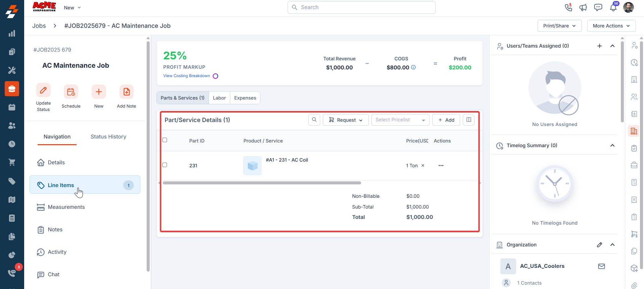Open the tools wrench icon in left sidebar
This screenshot has height=289, width=644.
pos(12,70)
